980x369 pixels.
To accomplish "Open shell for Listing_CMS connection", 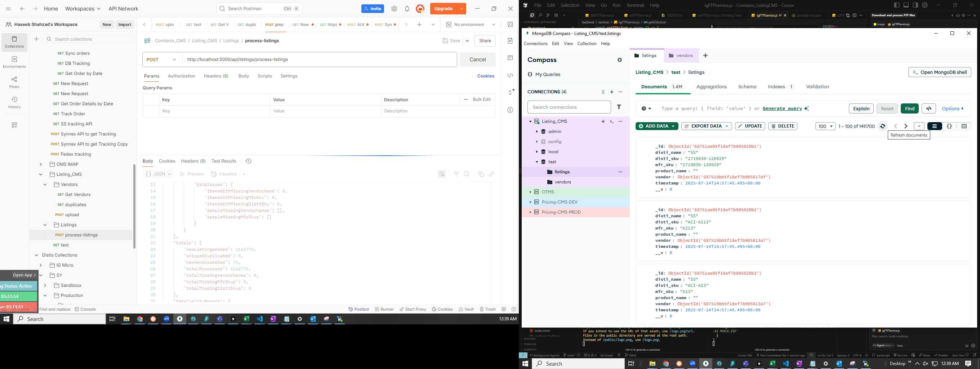I will [x=612, y=122].
